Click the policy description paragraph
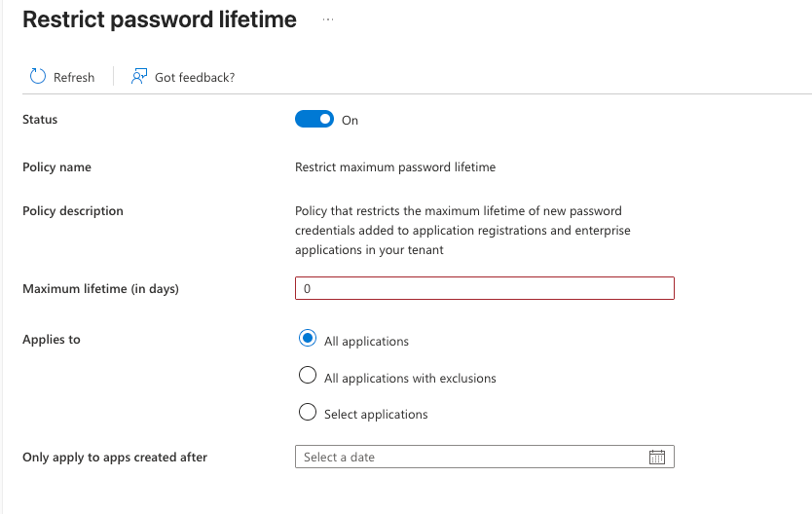This screenshot has height=514, width=812. 462,231
